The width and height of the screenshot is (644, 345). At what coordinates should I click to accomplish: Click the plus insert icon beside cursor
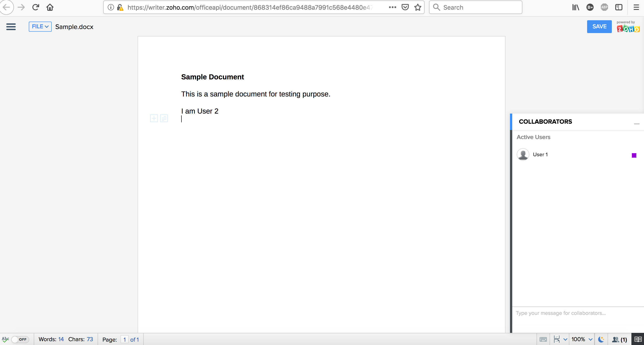click(154, 118)
